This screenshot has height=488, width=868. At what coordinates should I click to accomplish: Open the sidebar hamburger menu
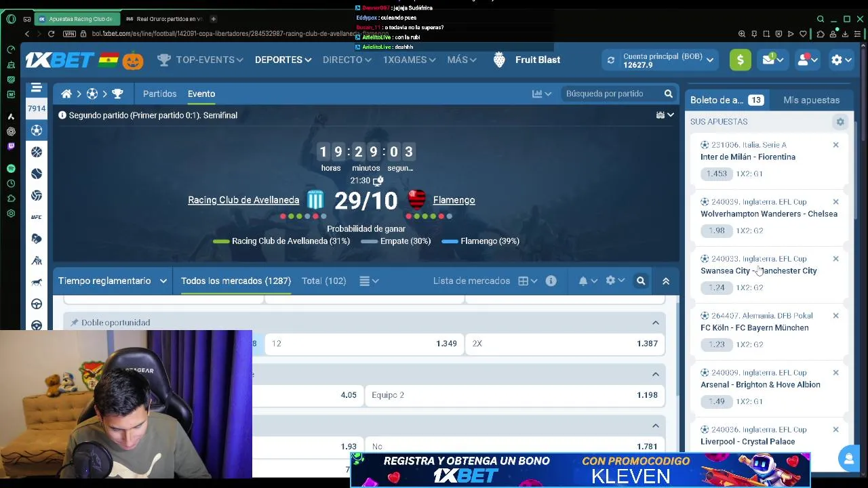tap(37, 87)
